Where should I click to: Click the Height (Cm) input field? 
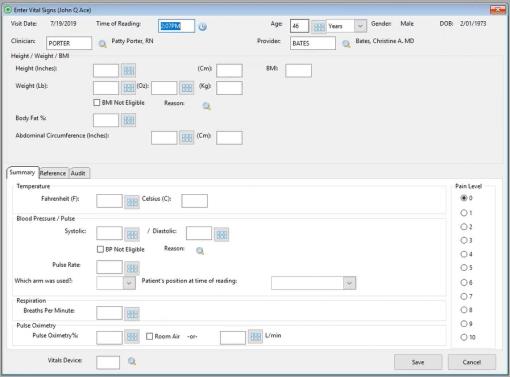tap(229, 71)
